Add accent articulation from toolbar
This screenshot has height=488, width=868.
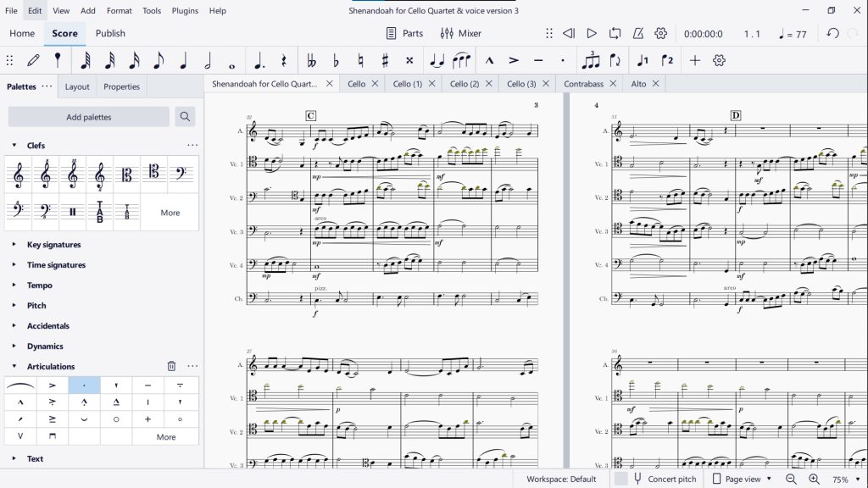(514, 61)
